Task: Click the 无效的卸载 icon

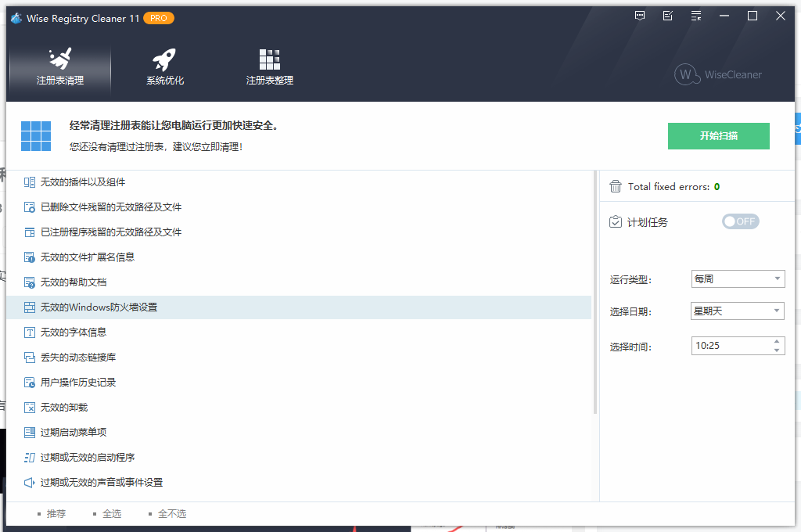Action: (30, 408)
